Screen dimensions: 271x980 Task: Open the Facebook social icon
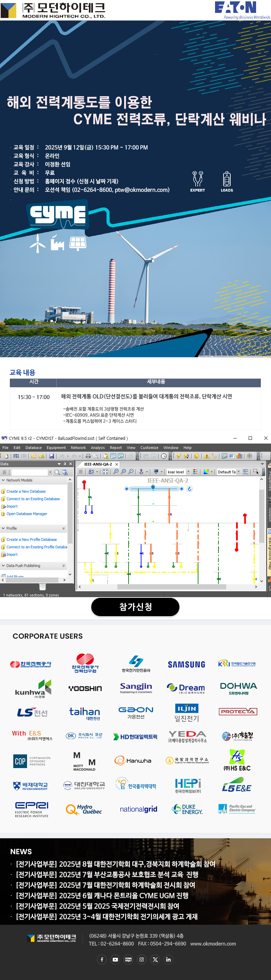click(102, 959)
